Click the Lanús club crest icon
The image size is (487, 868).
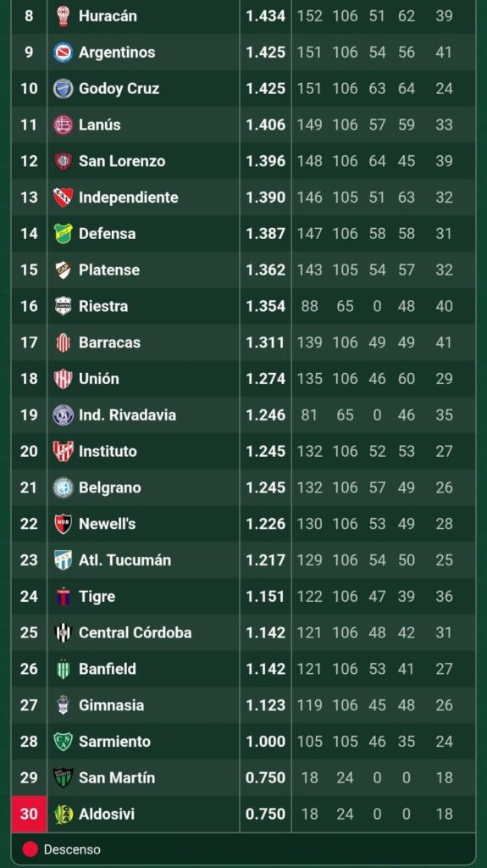[x=63, y=125]
